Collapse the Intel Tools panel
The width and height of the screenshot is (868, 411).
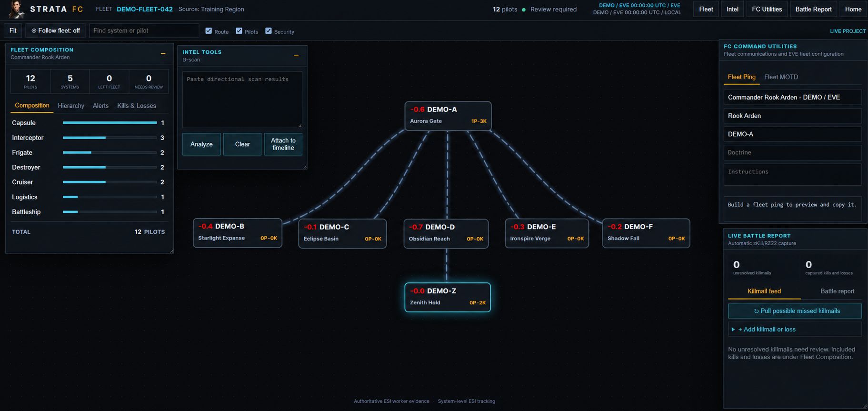point(296,56)
